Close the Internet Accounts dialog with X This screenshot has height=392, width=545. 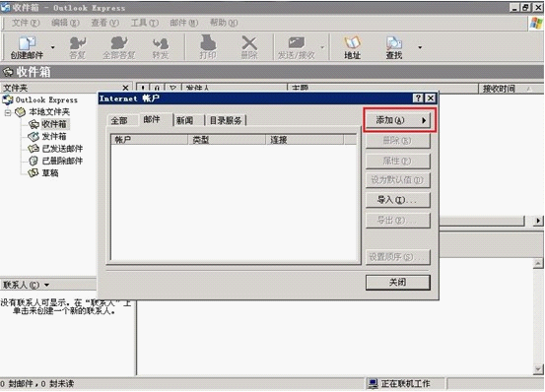point(431,98)
